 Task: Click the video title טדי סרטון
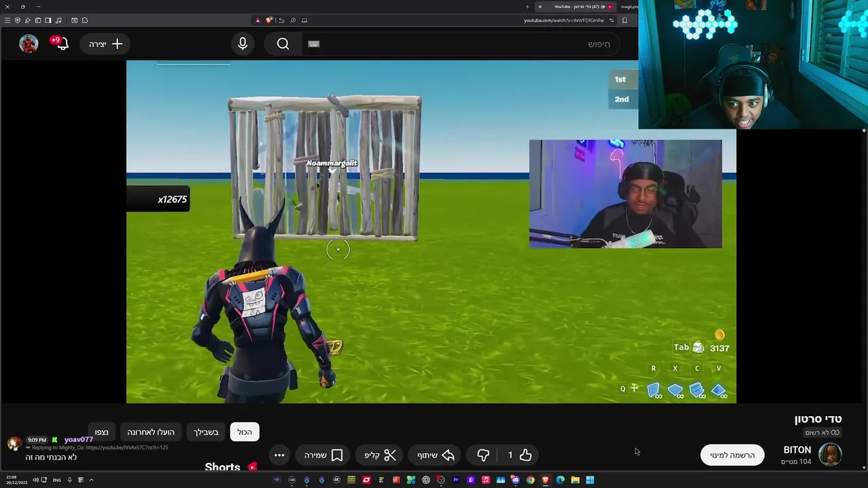click(818, 419)
